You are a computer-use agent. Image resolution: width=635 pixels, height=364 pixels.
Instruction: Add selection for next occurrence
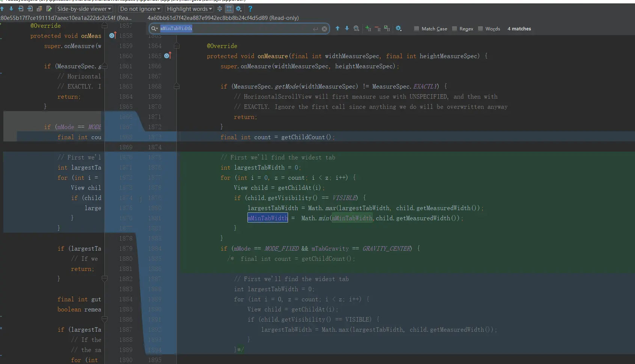point(368,29)
